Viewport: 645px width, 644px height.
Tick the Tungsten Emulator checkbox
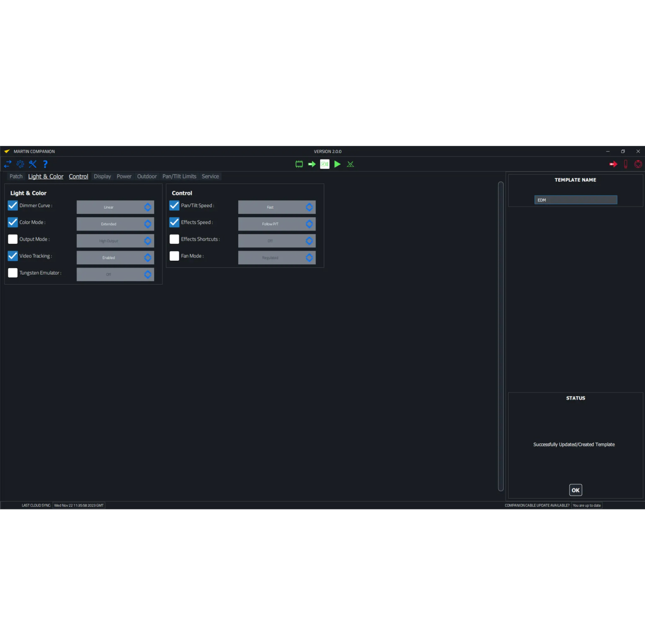point(13,273)
